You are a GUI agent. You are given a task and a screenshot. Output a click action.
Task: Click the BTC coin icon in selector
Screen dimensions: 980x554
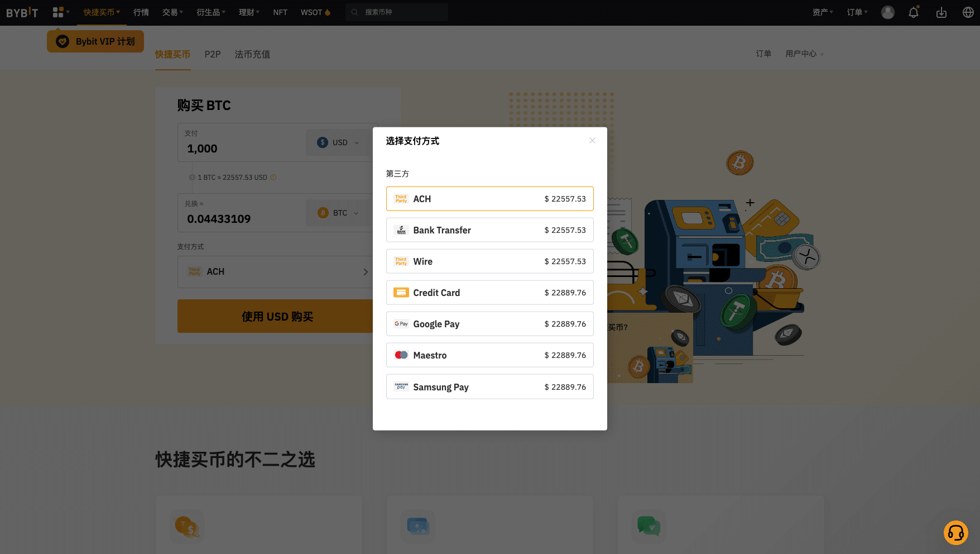pyautogui.click(x=323, y=213)
